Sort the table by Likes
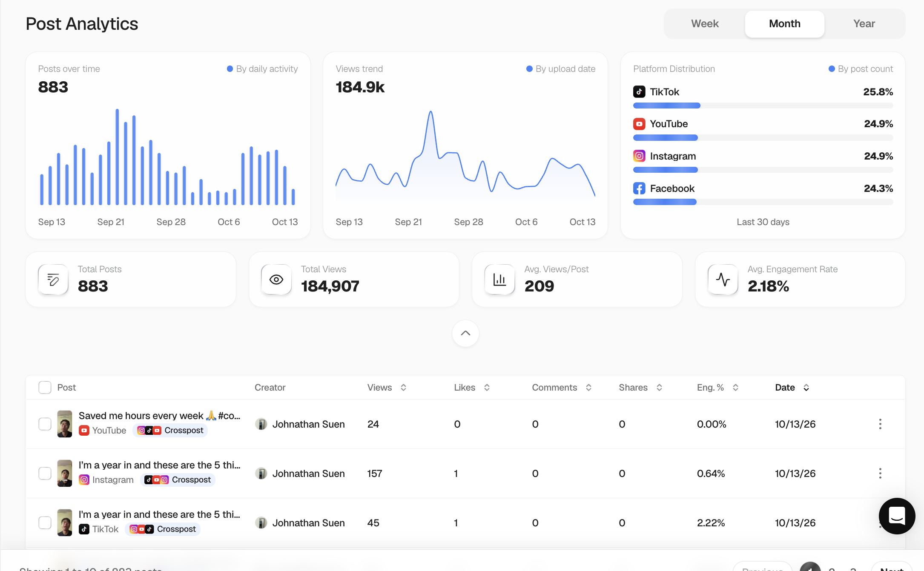Viewport: 924px width, 571px height. click(472, 387)
